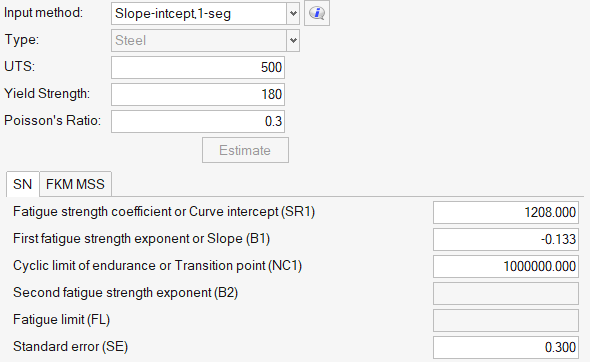Click the UTS field showing 500
The width and height of the screenshot is (590, 362).
click(x=198, y=67)
